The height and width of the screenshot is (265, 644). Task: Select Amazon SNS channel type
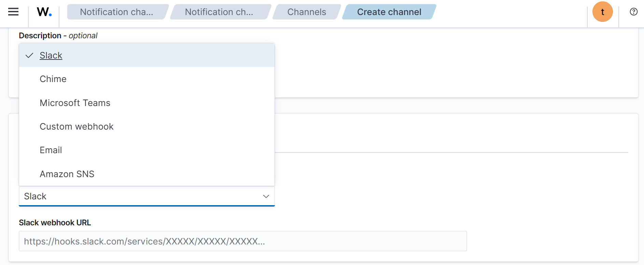147,174
